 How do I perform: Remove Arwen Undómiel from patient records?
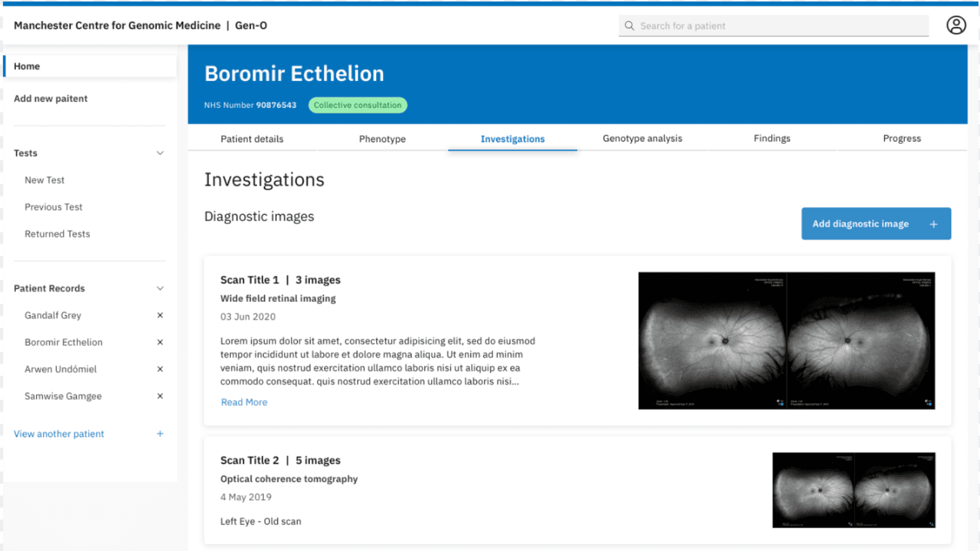coord(160,369)
